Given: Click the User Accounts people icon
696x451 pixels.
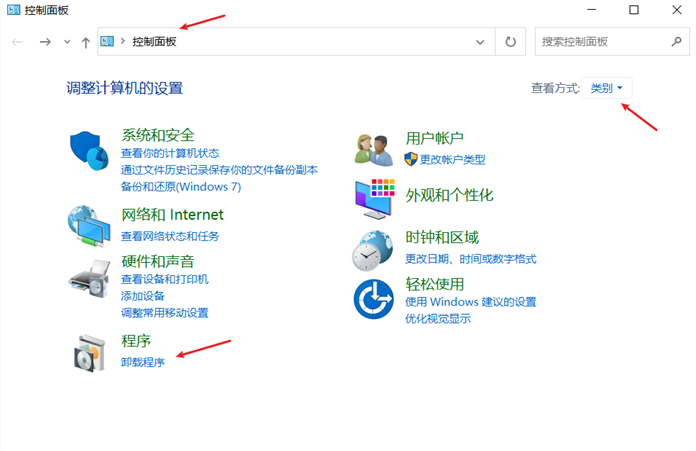Looking at the screenshot, I should pos(375,149).
